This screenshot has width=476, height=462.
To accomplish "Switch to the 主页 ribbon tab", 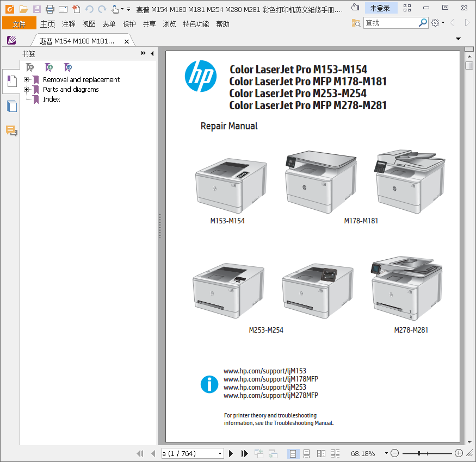I will 48,24.
